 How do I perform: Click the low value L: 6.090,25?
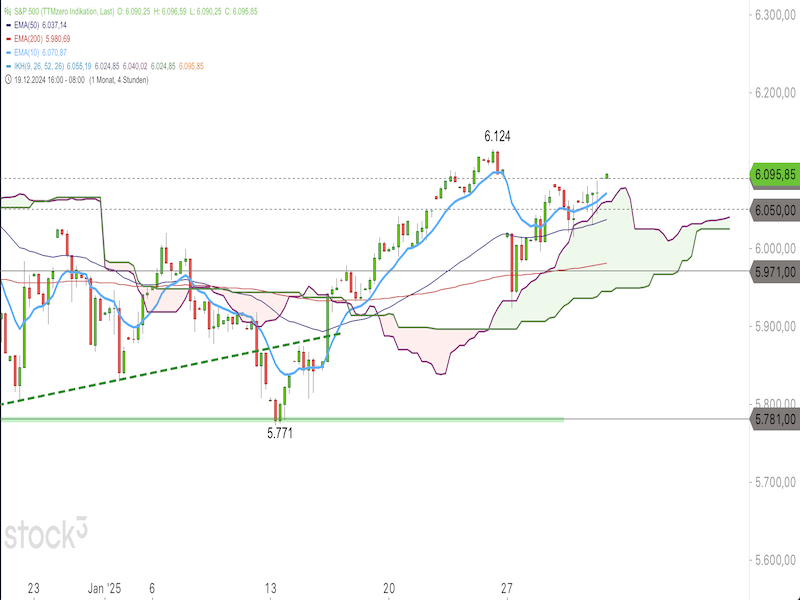206,11
